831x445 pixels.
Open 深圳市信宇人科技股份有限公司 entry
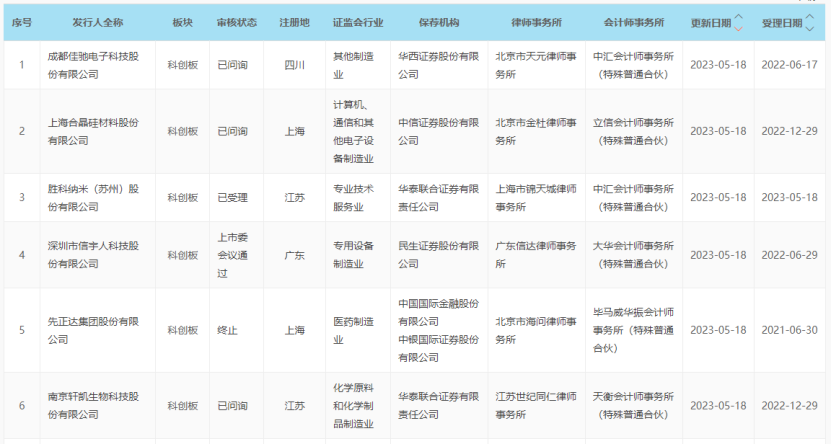point(93,255)
